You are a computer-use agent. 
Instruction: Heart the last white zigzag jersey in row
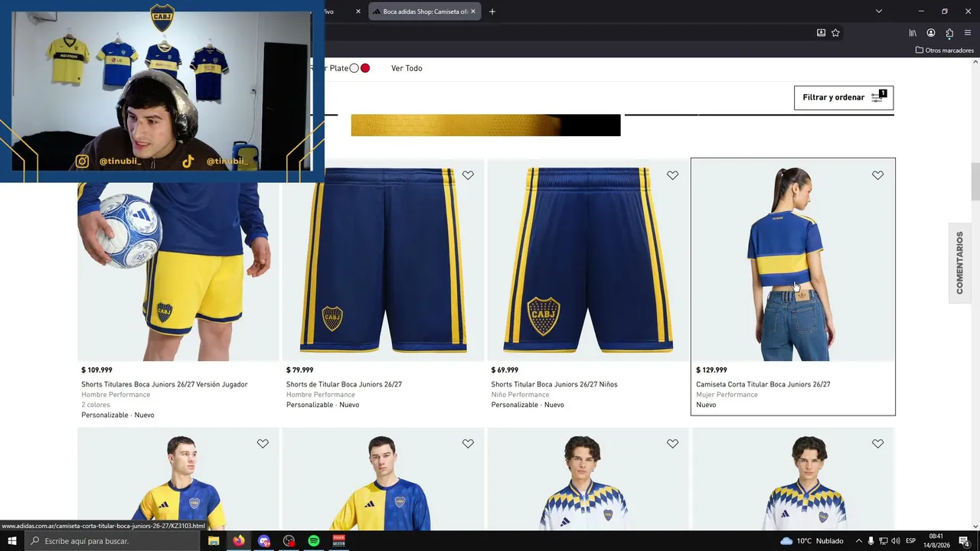[877, 443]
